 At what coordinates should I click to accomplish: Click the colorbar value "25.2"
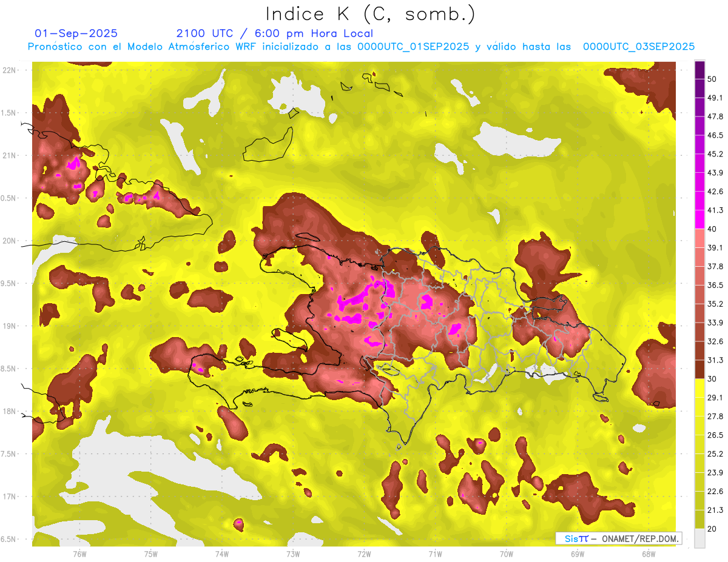715,454
